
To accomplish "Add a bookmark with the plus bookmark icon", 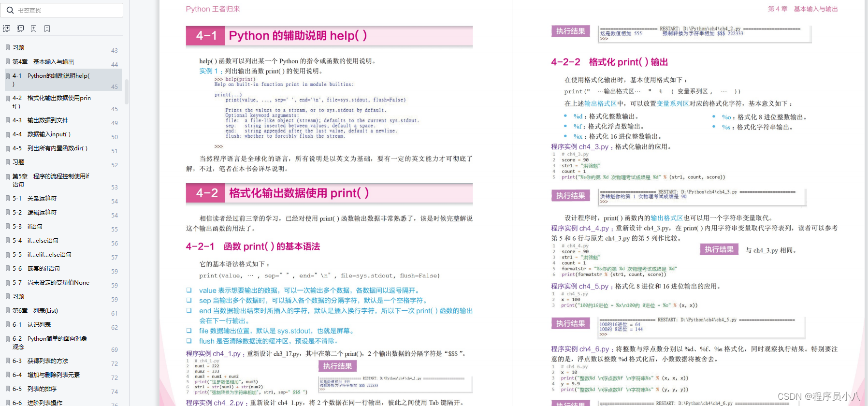I will tap(34, 29).
